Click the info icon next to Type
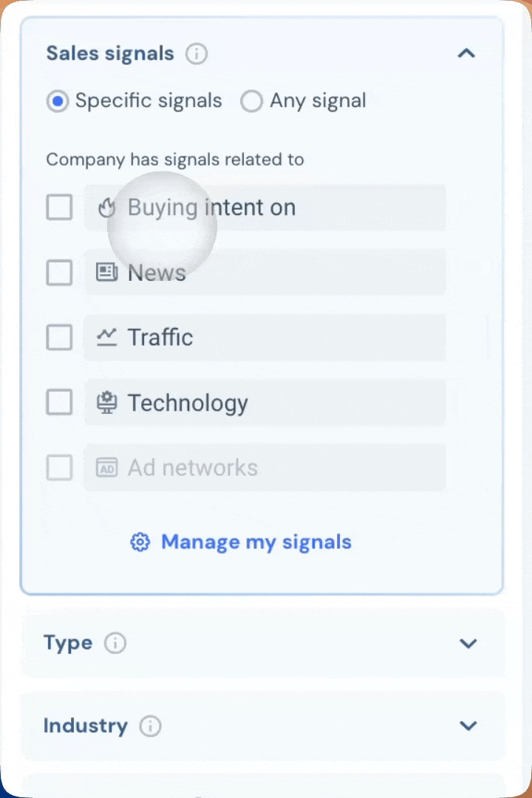 point(115,643)
